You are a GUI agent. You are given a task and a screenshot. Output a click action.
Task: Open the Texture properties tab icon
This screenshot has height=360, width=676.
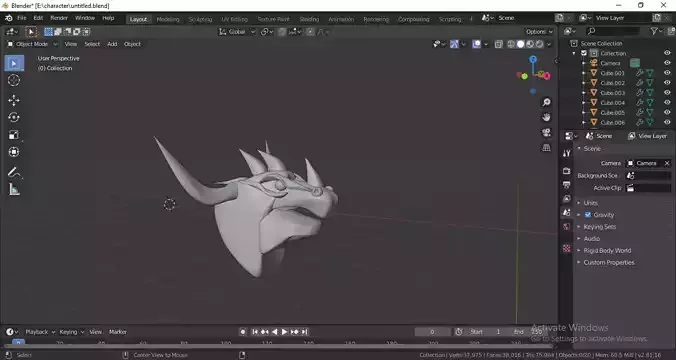tap(566, 248)
